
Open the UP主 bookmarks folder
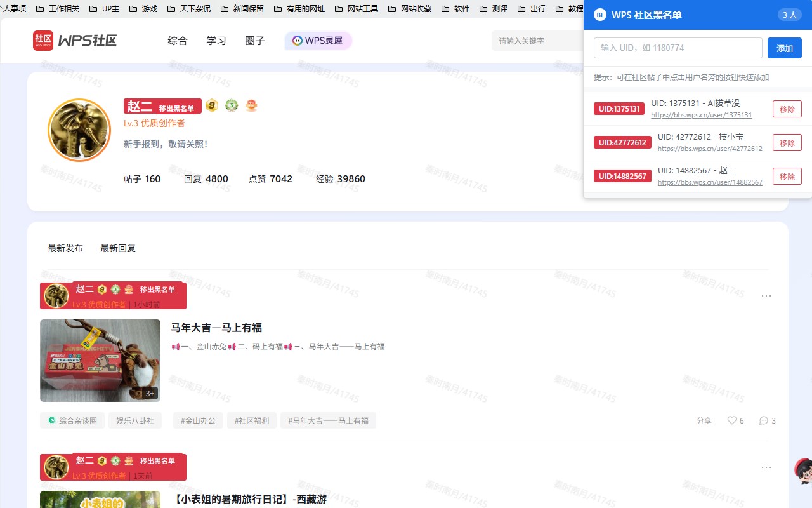click(104, 9)
